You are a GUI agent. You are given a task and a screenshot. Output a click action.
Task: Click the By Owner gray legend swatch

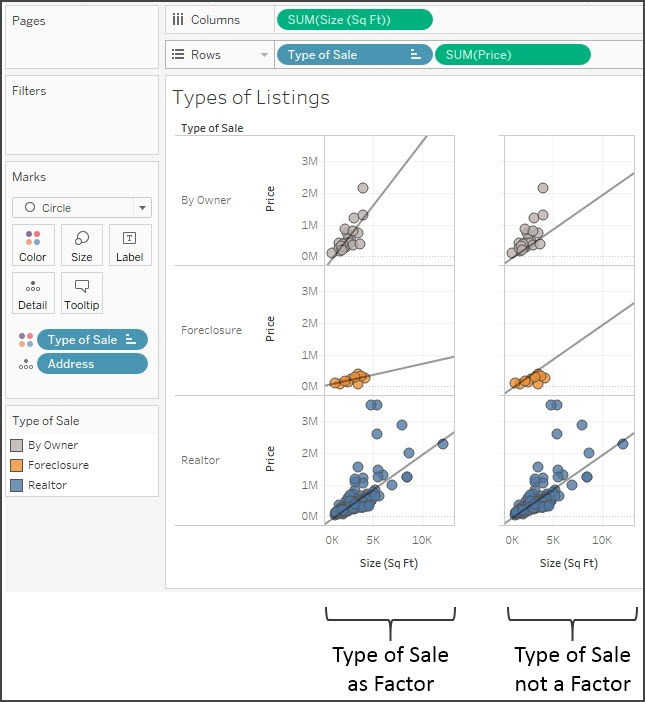coord(18,445)
